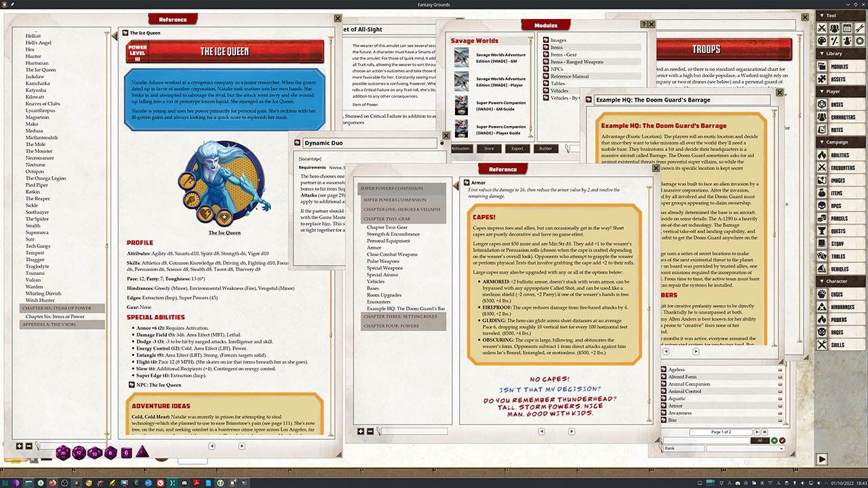Open the Notes player panel
The width and height of the screenshot is (868, 488).
pos(842,129)
